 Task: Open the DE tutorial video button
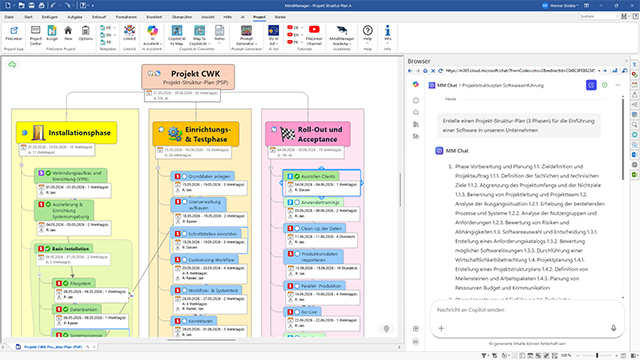(x=293, y=27)
